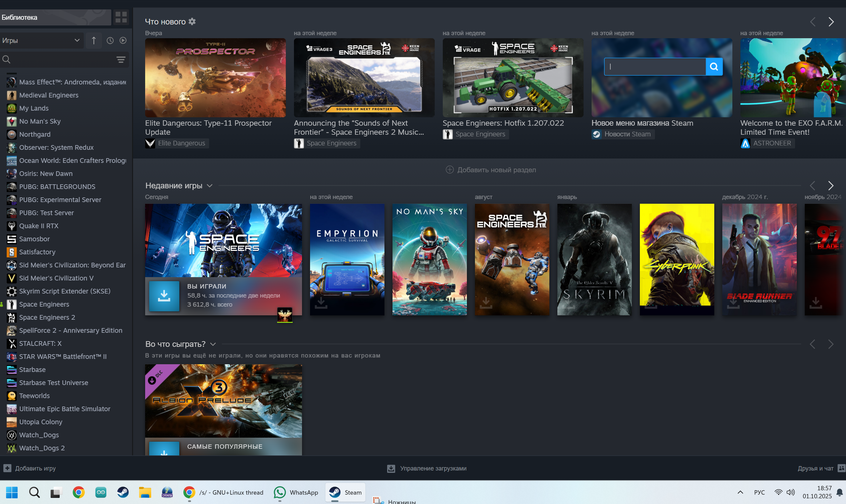Click the blue download button for Space Engineers
Screen dimensions: 846x504
(x=164, y=296)
